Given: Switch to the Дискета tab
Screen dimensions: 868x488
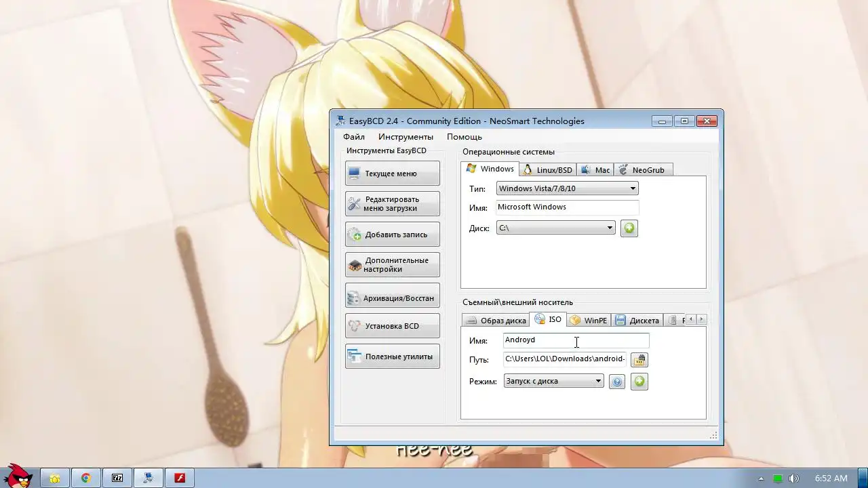Looking at the screenshot, I should 637,321.
